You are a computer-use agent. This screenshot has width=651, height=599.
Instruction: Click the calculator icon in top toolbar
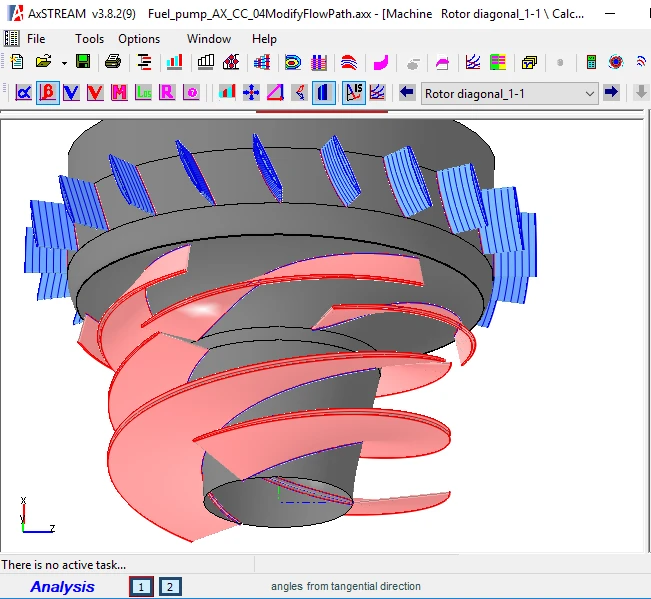591,62
